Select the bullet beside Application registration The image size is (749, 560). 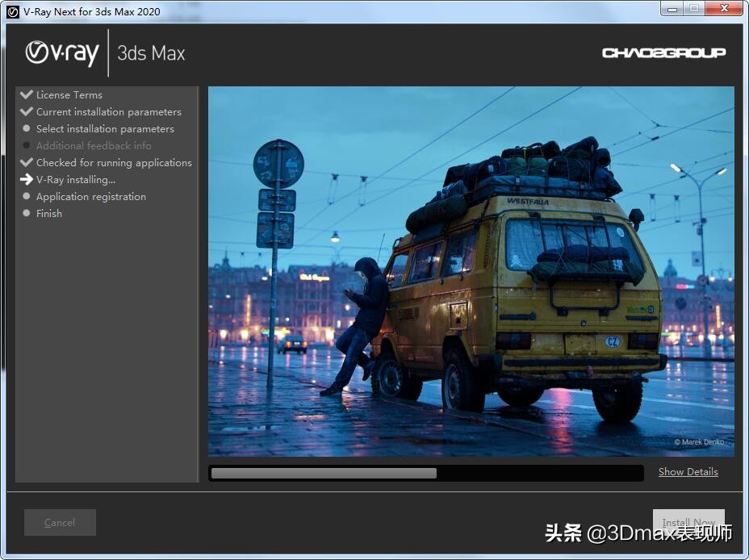(27, 196)
